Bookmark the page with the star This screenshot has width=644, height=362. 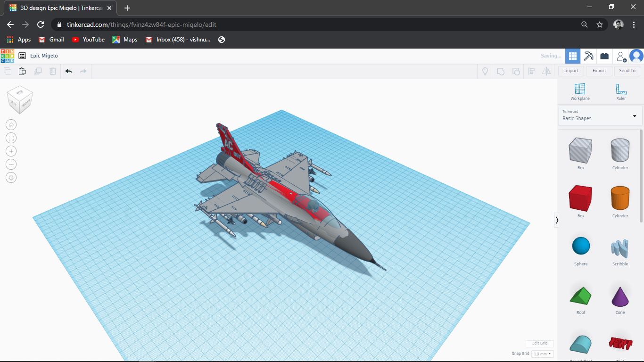coord(599,24)
